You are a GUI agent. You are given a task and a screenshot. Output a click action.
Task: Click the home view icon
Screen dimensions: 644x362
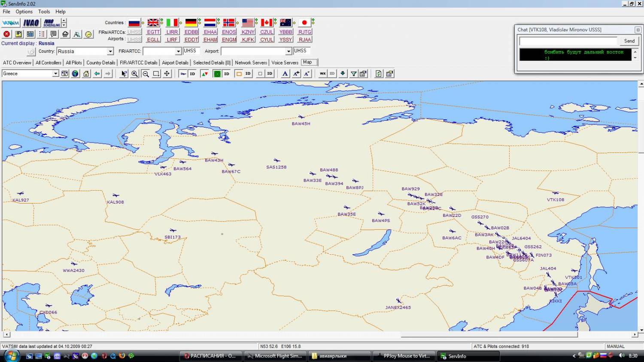tap(86, 74)
